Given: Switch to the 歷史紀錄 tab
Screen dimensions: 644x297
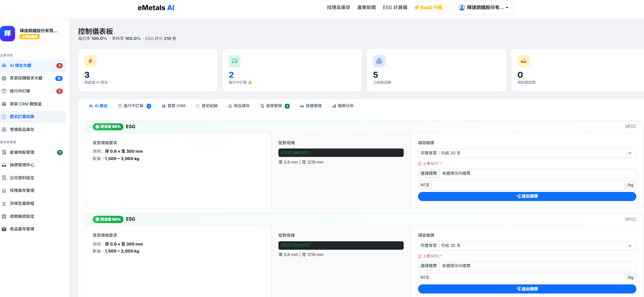Looking at the screenshot, I should [x=207, y=106].
